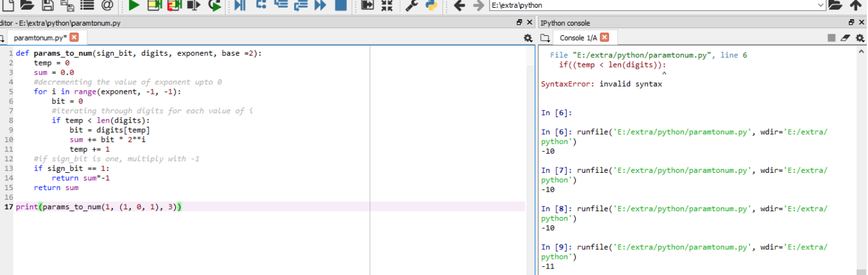The height and width of the screenshot is (275, 868).
Task: Click line 1 def params_to_num
Action: pyautogui.click(x=139, y=53)
